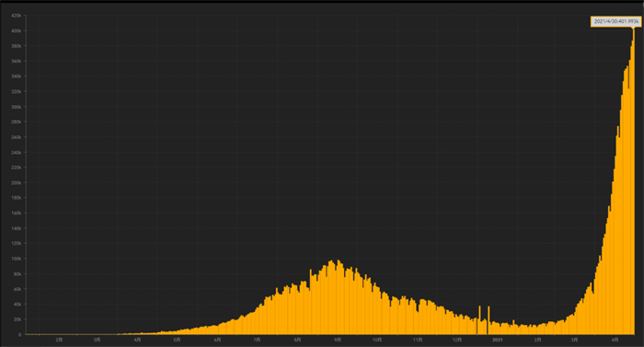The image size is (644, 347).
Task: Select the 2021 label on the x-axis
Action: [497, 340]
